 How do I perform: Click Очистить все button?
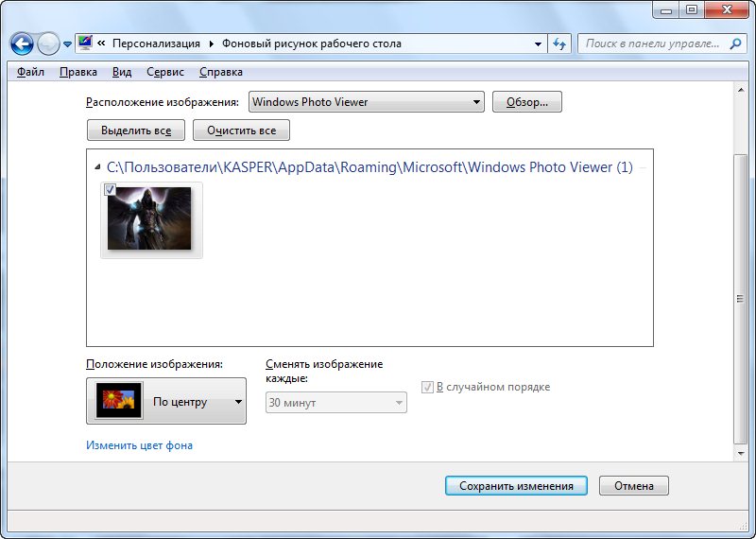(241, 130)
